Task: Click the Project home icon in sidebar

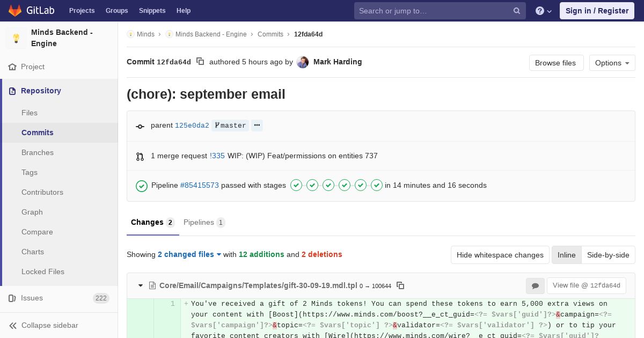Action: (x=12, y=67)
